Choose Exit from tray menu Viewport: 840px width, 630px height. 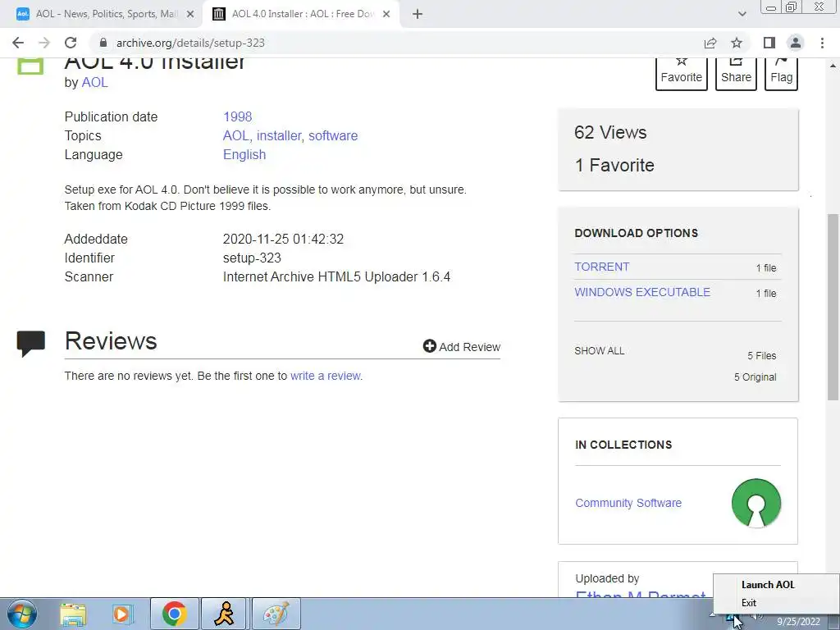coord(748,603)
